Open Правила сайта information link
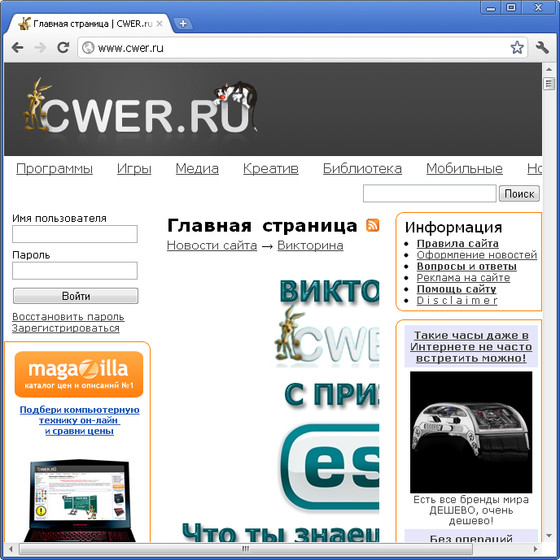Screen dimensions: 560x560 [458, 244]
